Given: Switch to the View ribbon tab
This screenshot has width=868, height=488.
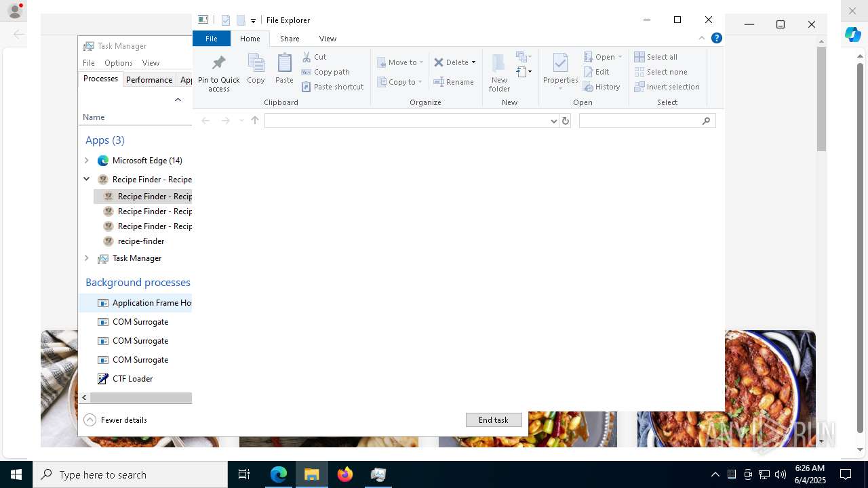Looking at the screenshot, I should click(x=328, y=39).
